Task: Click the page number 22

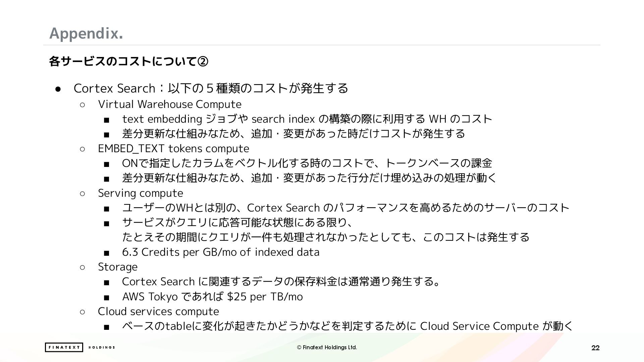Action: [x=595, y=348]
